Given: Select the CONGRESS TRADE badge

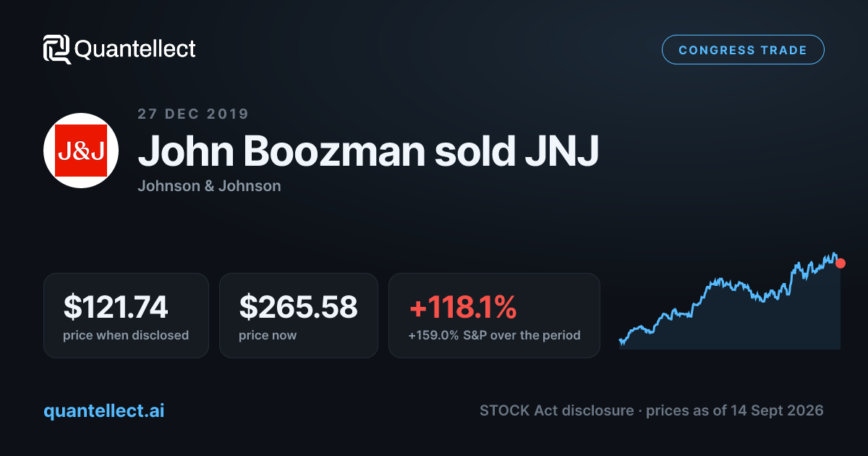Looking at the screenshot, I should pos(743,50).
